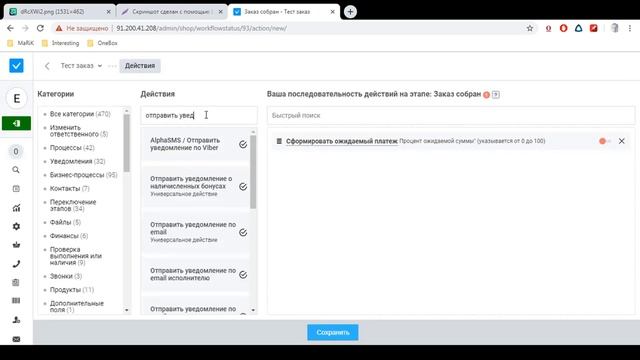
Task: Click the OneBox blue checkmark logo
Action: pyautogui.click(x=16, y=66)
